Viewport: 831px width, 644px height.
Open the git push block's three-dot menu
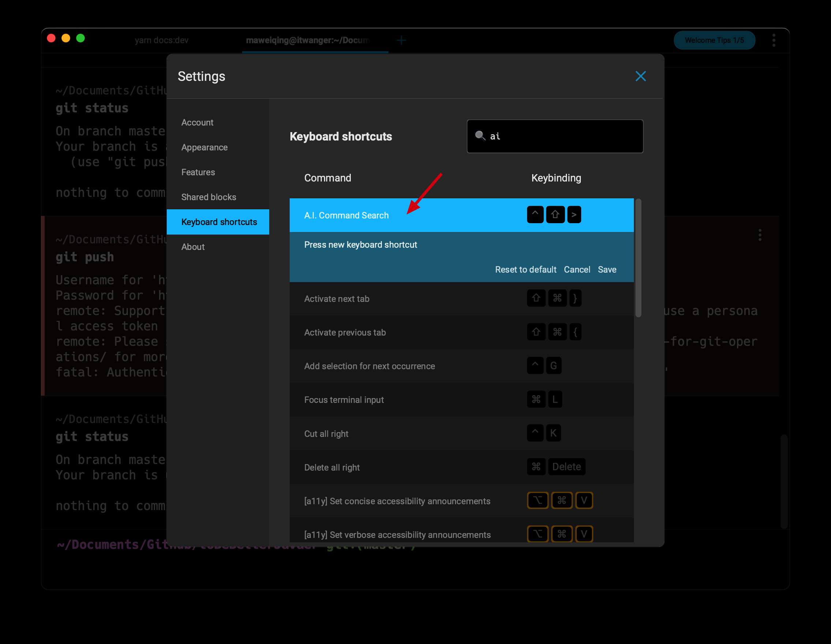tap(760, 235)
